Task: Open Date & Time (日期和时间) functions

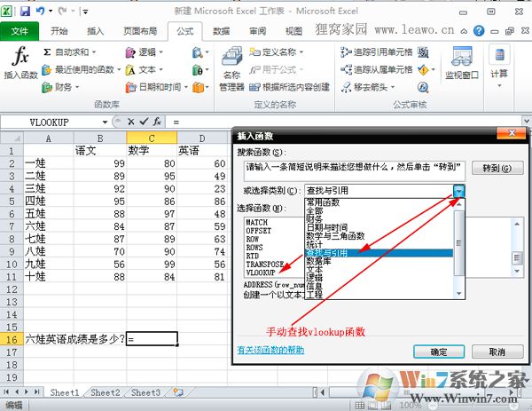Action: (156, 87)
